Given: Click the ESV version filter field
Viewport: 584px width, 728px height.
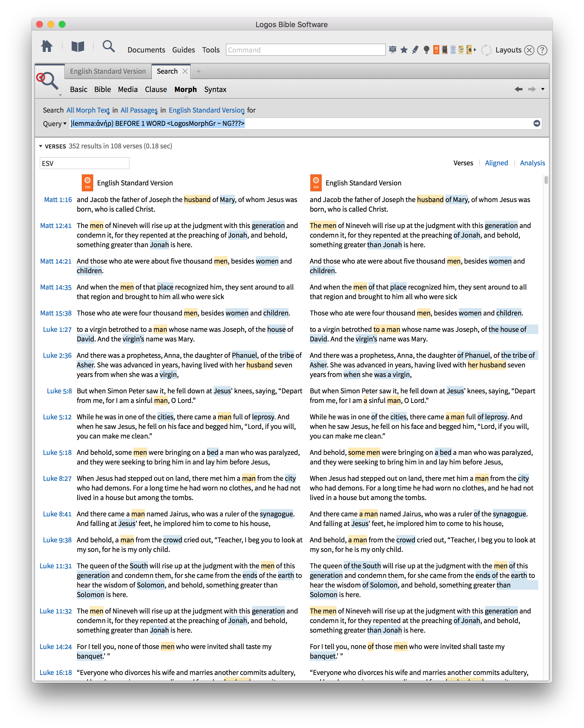Looking at the screenshot, I should click(x=84, y=163).
